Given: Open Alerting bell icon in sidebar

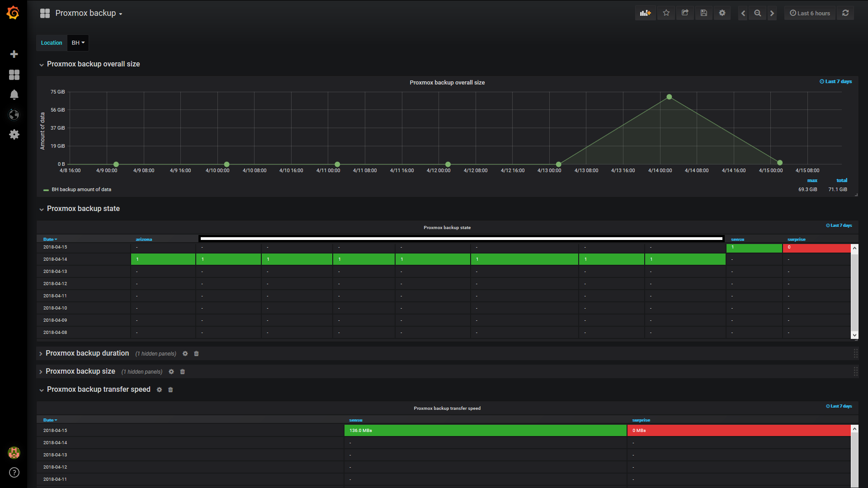Looking at the screenshot, I should 14,95.
